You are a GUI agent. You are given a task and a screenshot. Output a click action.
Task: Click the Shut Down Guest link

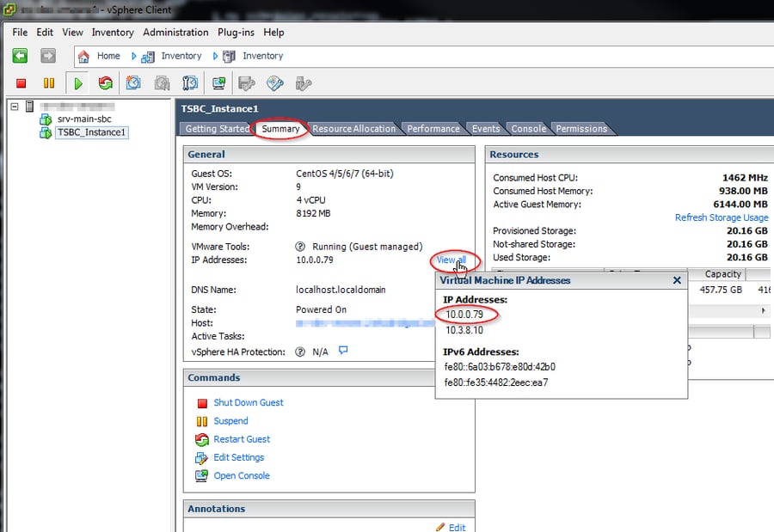[x=249, y=403]
